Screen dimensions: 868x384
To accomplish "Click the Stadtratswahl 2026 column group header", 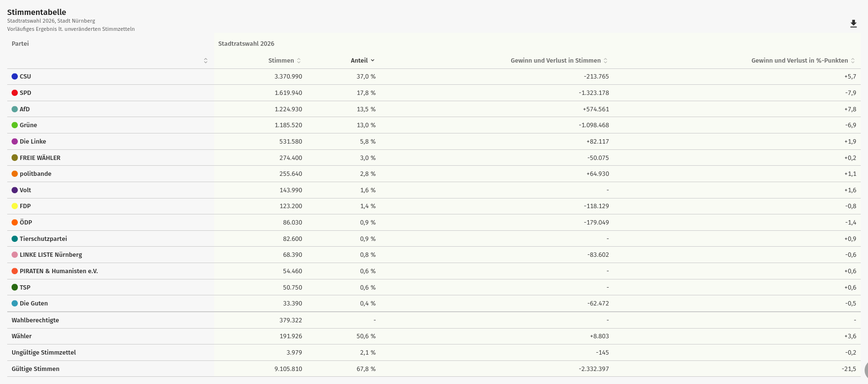I will [x=246, y=44].
